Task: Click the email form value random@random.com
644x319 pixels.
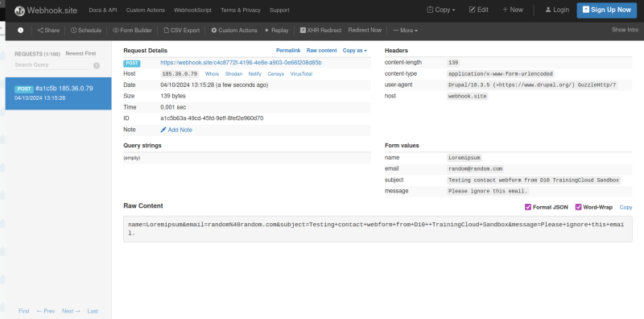Action: (475, 169)
